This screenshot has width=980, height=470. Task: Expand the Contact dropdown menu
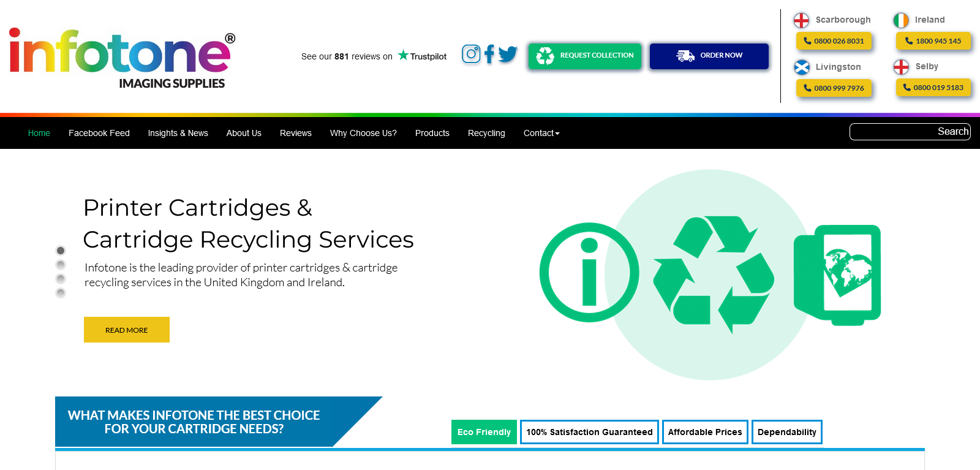[x=541, y=133]
